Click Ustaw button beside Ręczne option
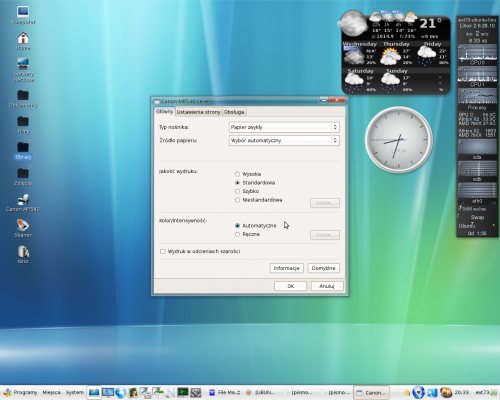Image resolution: width=500 pixels, height=400 pixels. pyautogui.click(x=325, y=235)
